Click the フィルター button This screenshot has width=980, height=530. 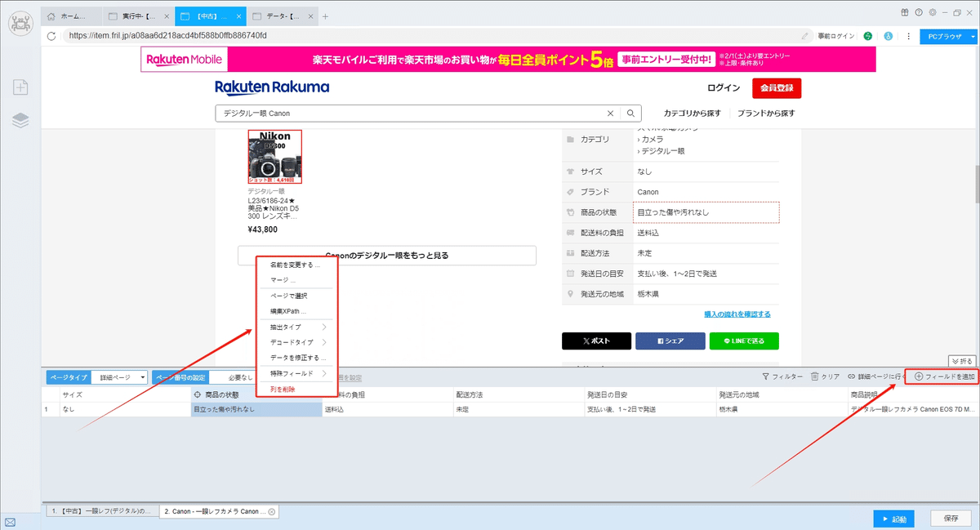pyautogui.click(x=782, y=376)
